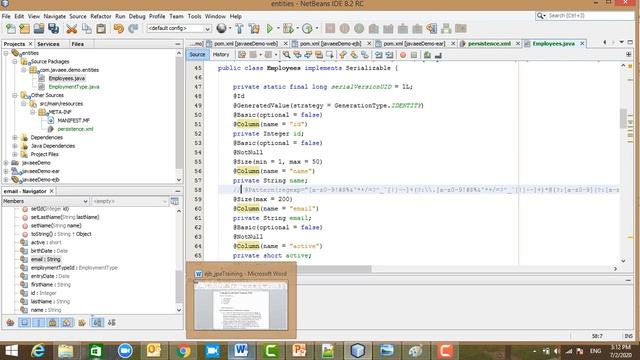
Task: Click the Save All toolbar icon
Action: 53,29
